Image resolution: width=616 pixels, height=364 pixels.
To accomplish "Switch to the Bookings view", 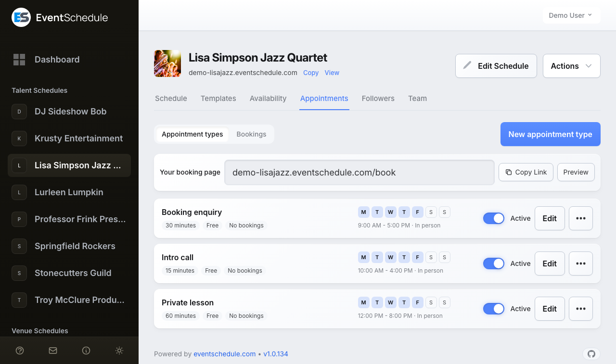I will click(251, 134).
